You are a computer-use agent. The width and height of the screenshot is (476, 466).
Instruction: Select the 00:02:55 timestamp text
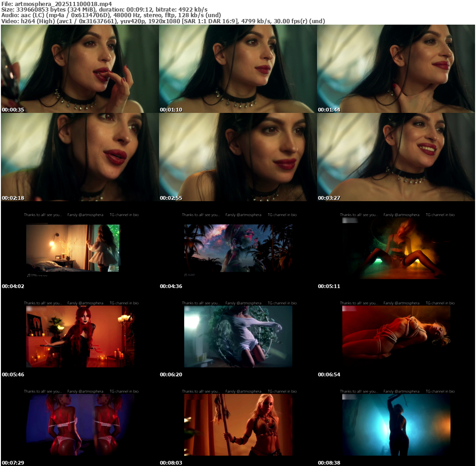171,198
